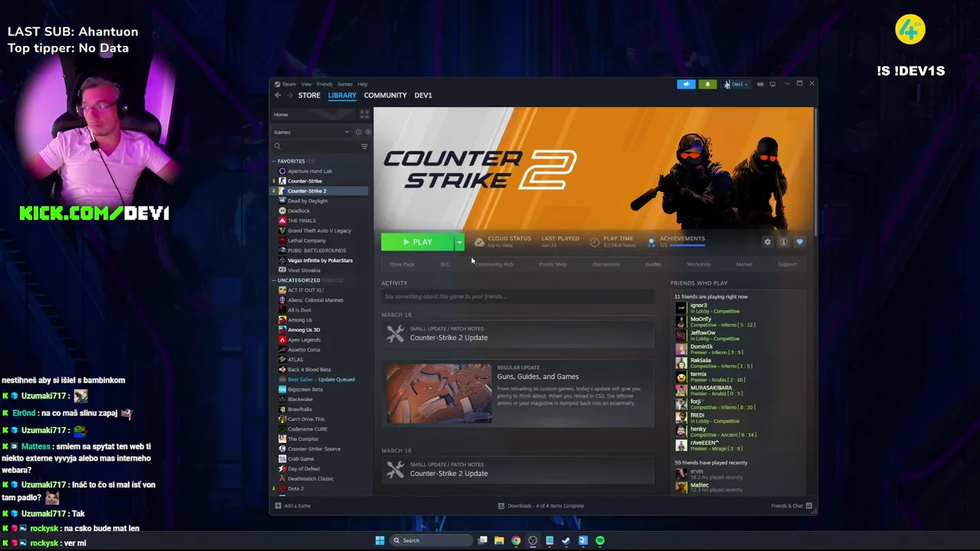Open the STORE tab
The width and height of the screenshot is (980, 551).
click(309, 96)
